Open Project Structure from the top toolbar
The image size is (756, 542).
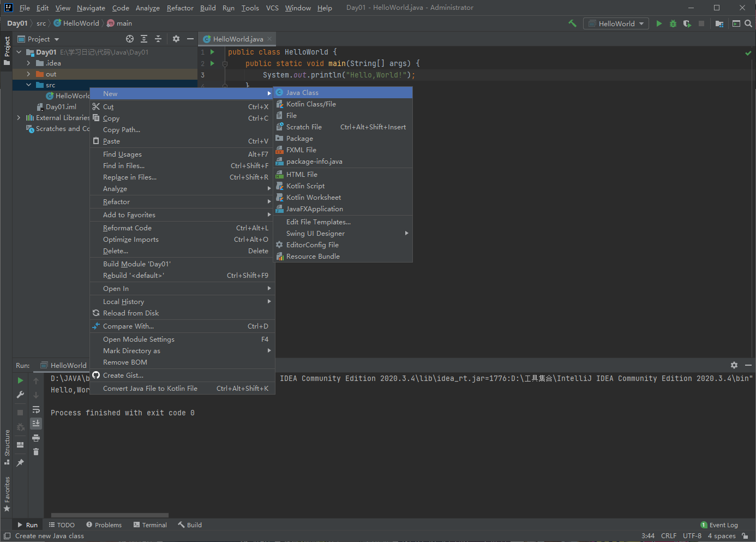[x=719, y=23]
